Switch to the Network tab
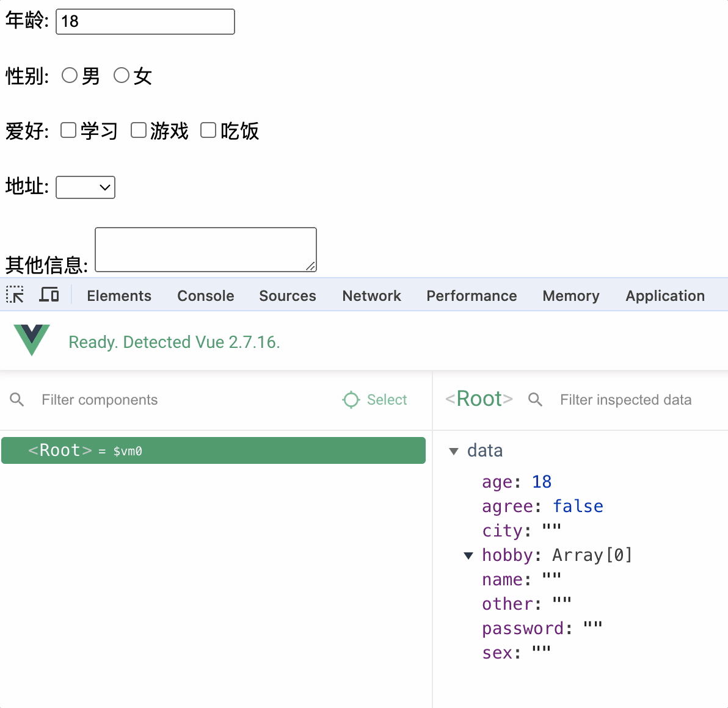 click(371, 295)
